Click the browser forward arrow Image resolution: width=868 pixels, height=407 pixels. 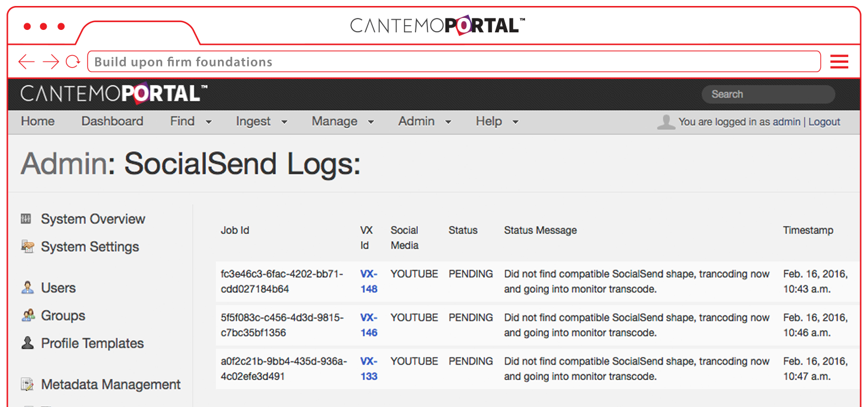pos(51,61)
